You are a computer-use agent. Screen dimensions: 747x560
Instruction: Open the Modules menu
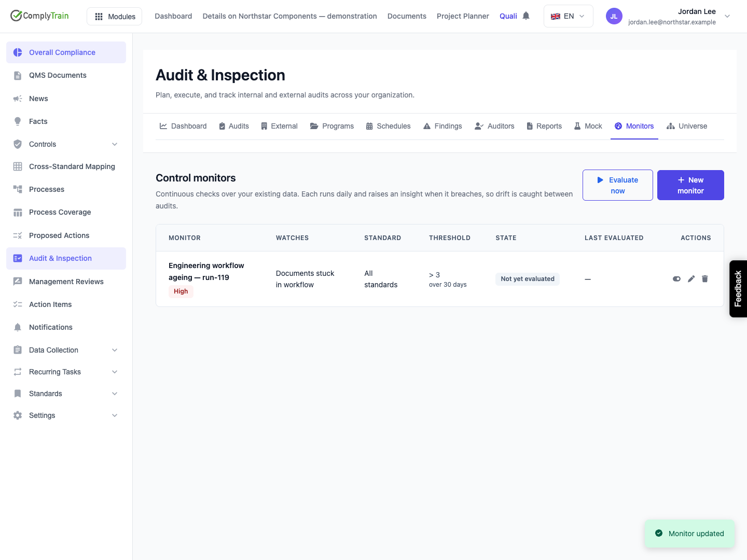[x=115, y=17]
